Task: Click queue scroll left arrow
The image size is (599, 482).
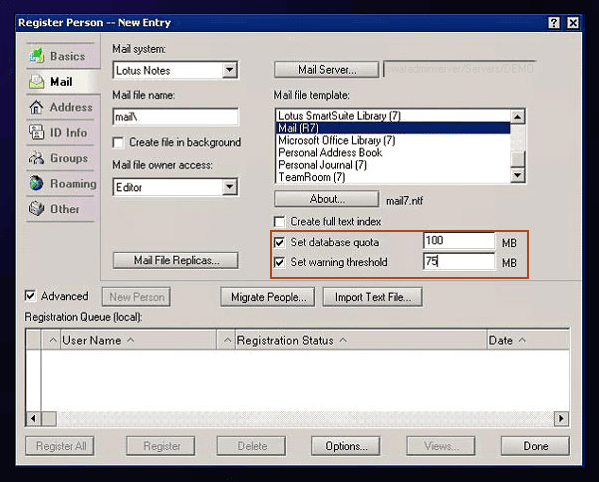Action: point(33,418)
